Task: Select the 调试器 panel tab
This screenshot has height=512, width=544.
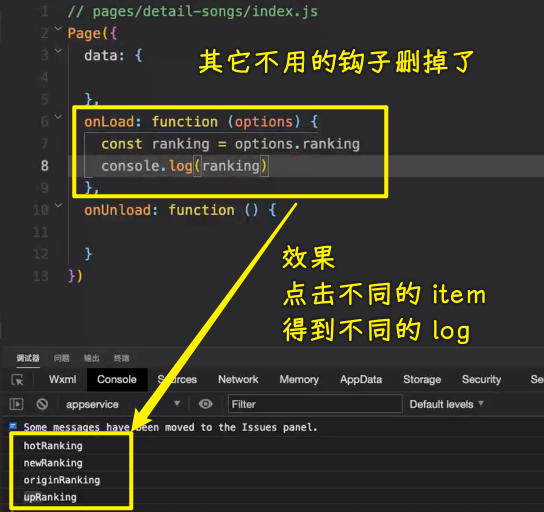Action: pyautogui.click(x=28, y=358)
